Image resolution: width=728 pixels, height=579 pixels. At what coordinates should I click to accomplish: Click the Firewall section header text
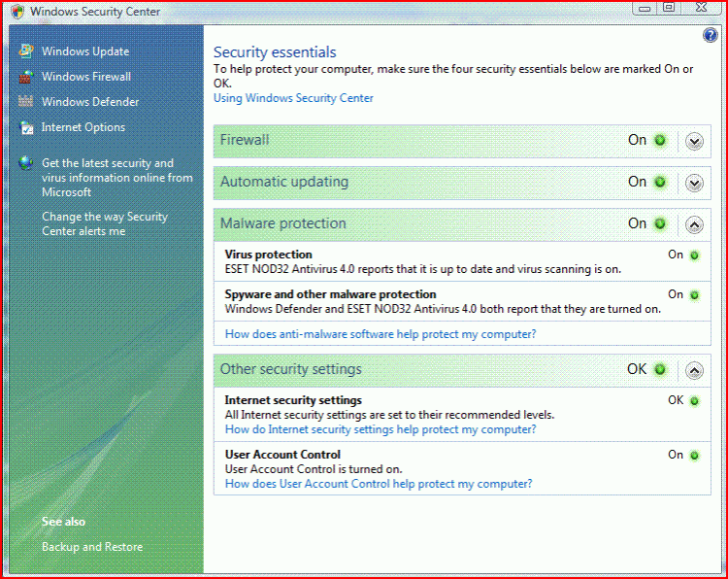click(x=245, y=140)
